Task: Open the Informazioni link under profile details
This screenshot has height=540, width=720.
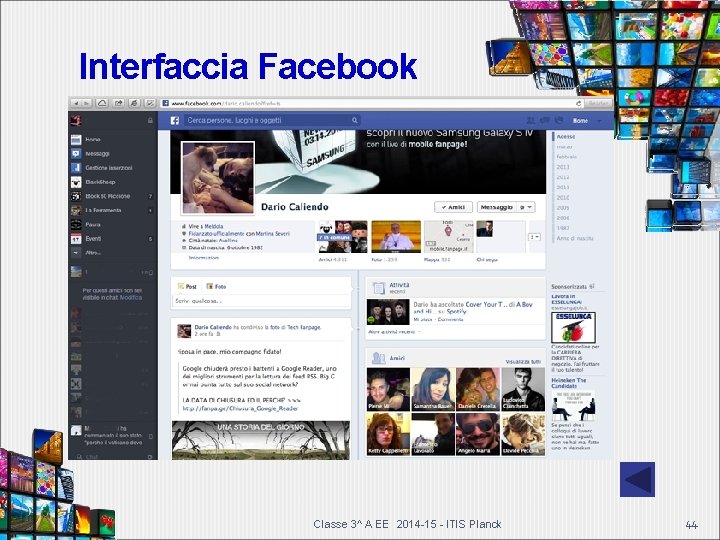Action: tap(203, 258)
